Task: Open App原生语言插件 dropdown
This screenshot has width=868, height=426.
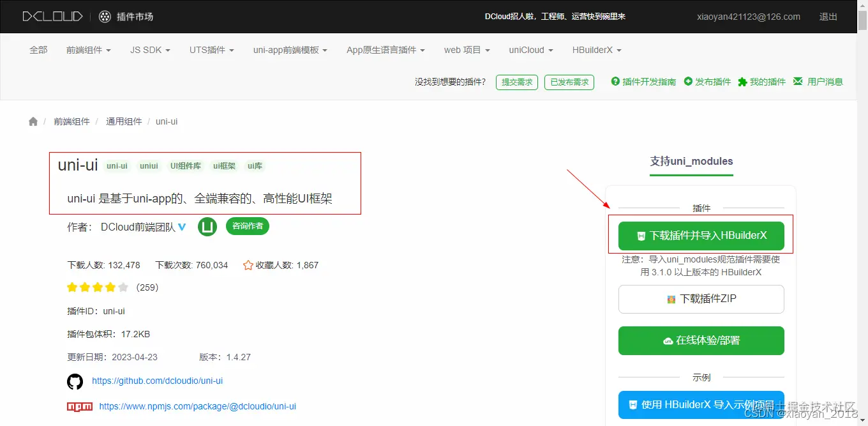Action: pyautogui.click(x=385, y=50)
